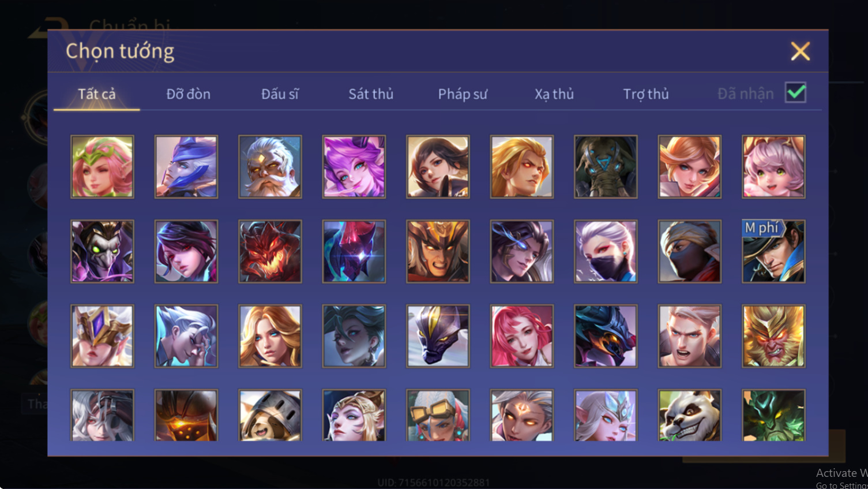
Task: Choose the golden monkey king hero
Action: click(773, 336)
